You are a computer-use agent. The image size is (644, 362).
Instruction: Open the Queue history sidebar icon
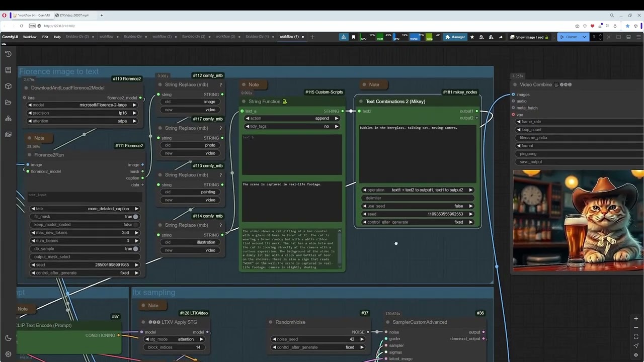8,54
